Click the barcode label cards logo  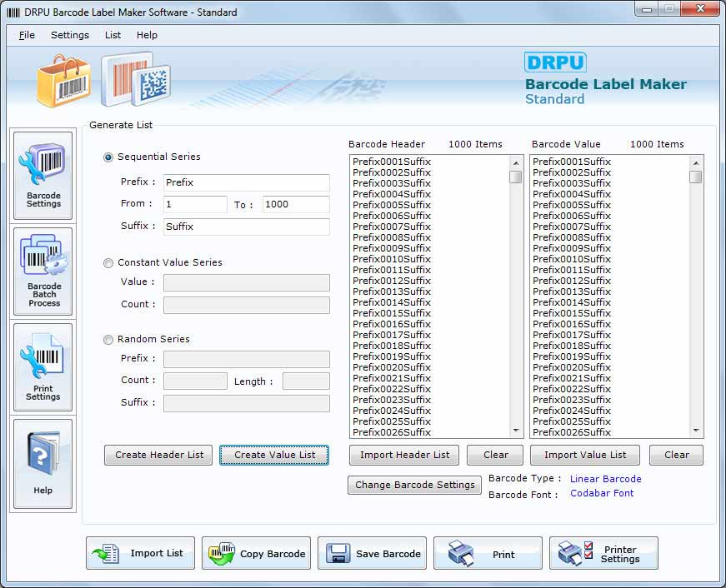click(136, 78)
